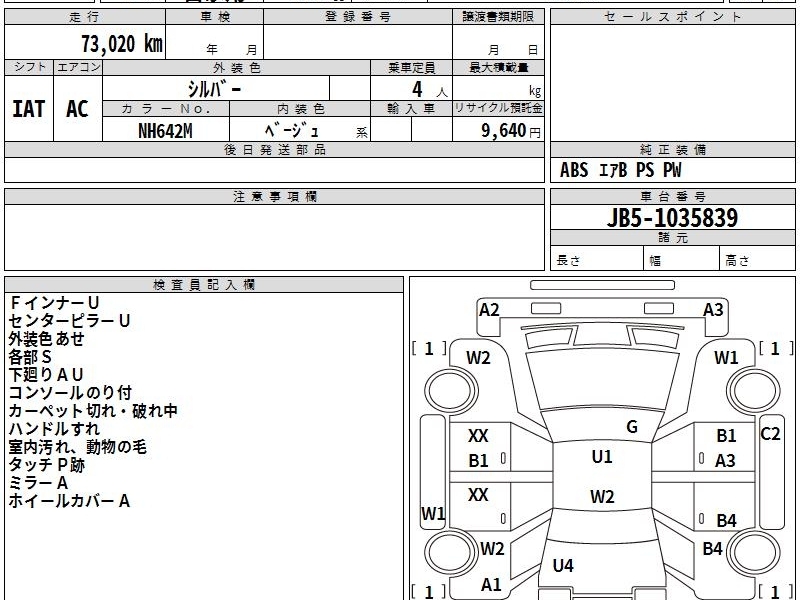
Task: Click the A2 mark on the car diagram
Action: coord(489,310)
